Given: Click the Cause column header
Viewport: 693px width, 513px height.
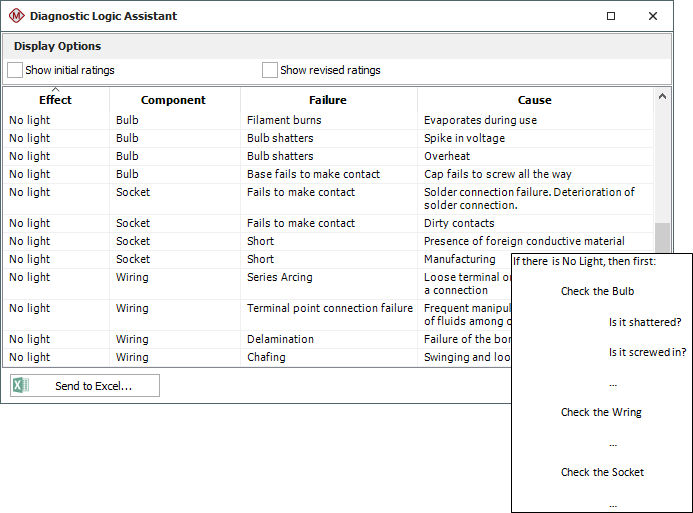Looking at the screenshot, I should pyautogui.click(x=534, y=100).
